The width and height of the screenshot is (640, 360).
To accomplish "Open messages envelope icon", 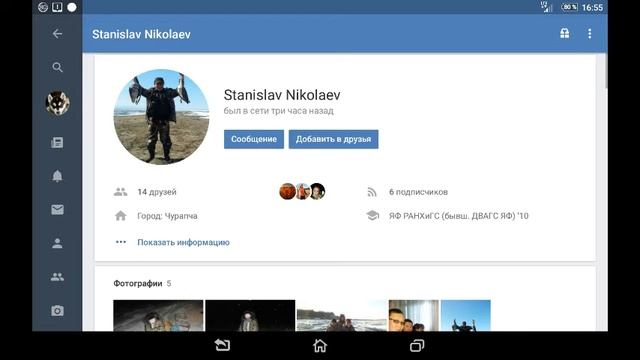I will coord(57,210).
